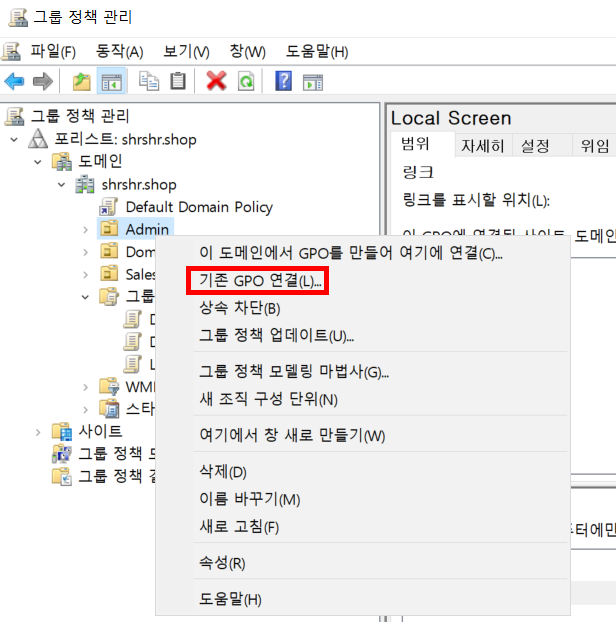The height and width of the screenshot is (622, 616).
Task: Click the 그룹 정책 모델링 icon near tree bottom
Action: click(x=62, y=454)
